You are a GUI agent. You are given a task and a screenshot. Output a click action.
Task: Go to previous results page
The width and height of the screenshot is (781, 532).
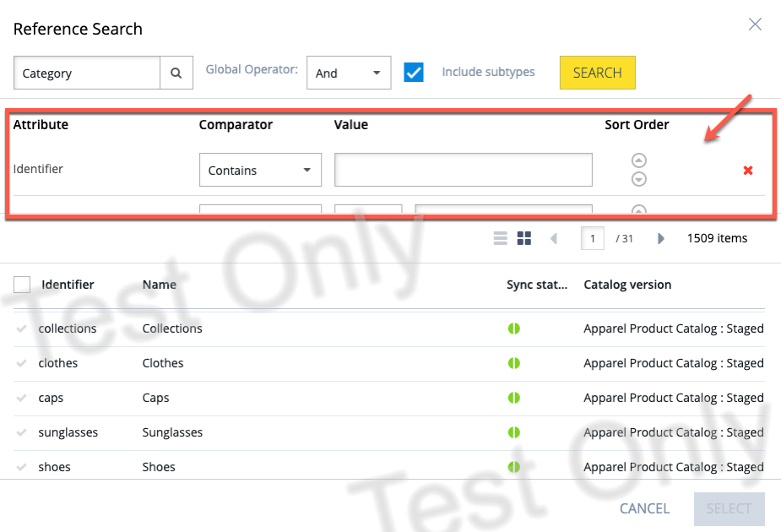554,238
